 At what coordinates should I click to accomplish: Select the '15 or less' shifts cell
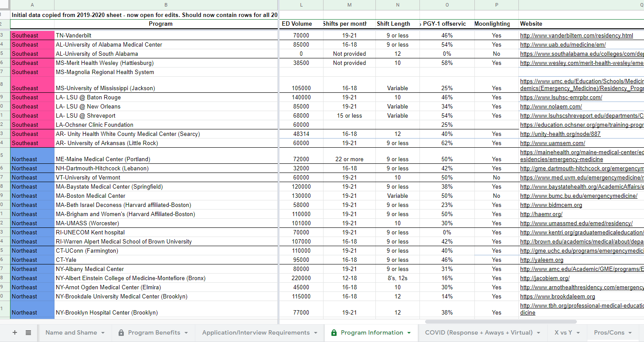click(x=349, y=115)
